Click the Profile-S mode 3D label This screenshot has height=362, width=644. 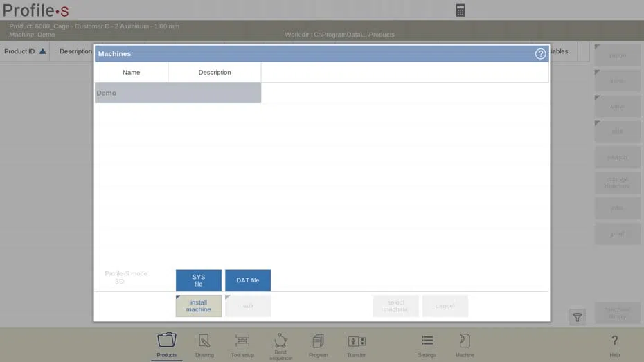click(125, 278)
